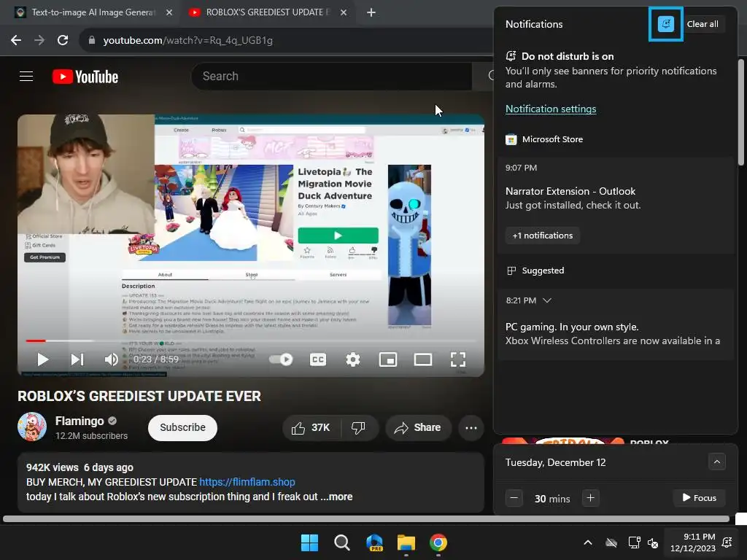Show hidden system tray icons

point(588,542)
